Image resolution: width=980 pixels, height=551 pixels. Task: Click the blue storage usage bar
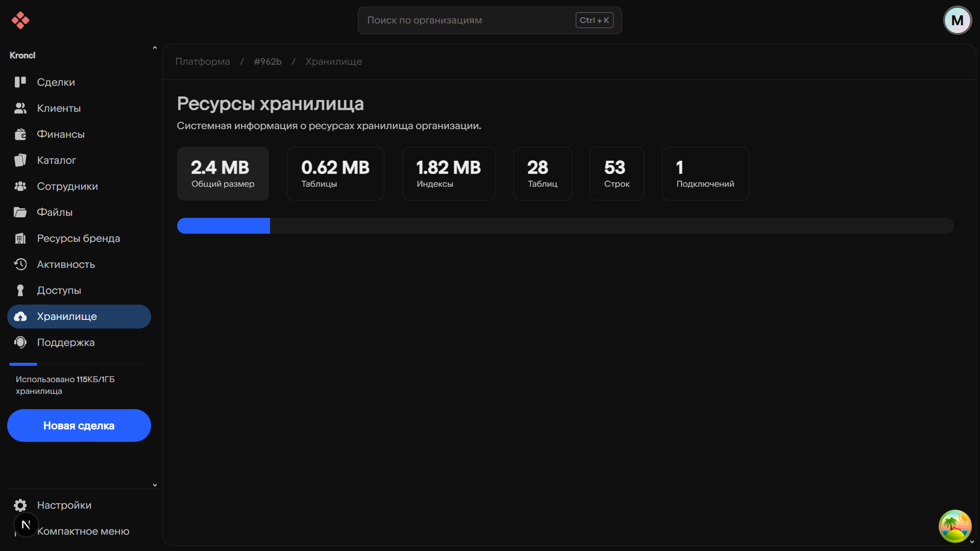coord(224,226)
